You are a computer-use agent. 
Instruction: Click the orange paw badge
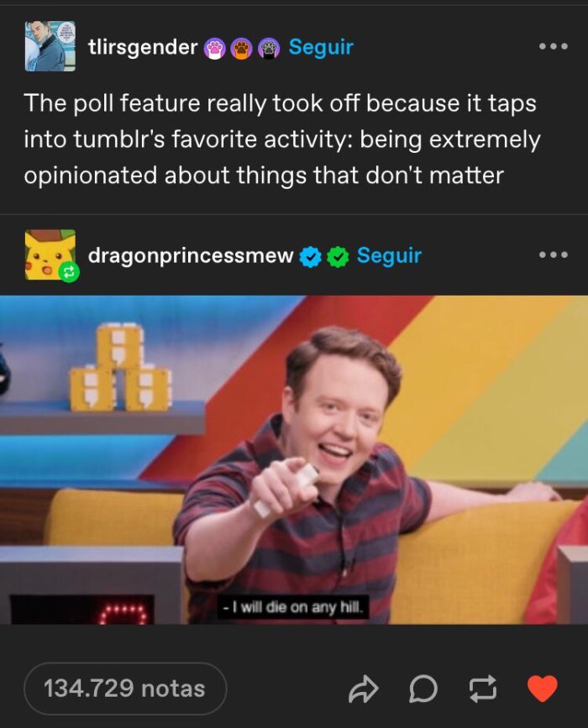tap(242, 49)
